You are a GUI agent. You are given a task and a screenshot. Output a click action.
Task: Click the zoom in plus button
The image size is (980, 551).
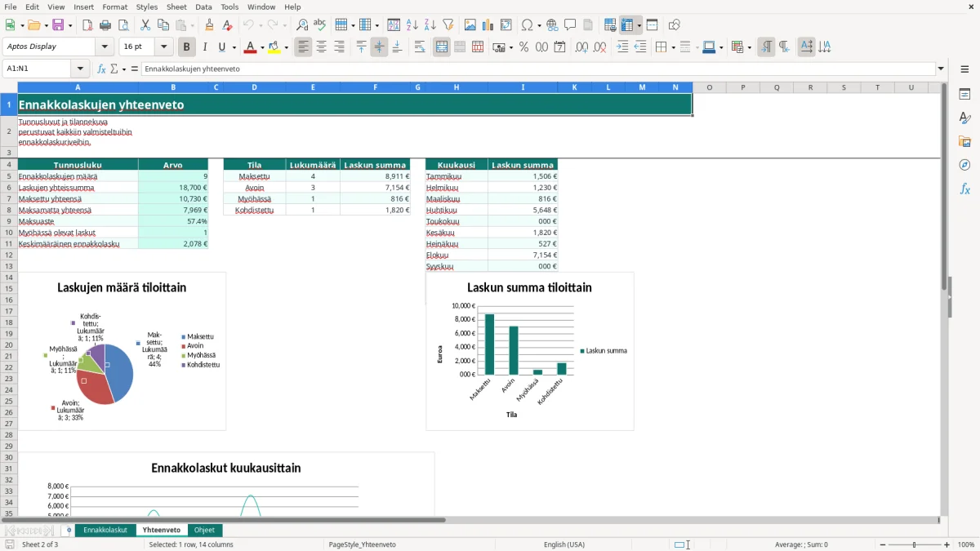tap(947, 544)
